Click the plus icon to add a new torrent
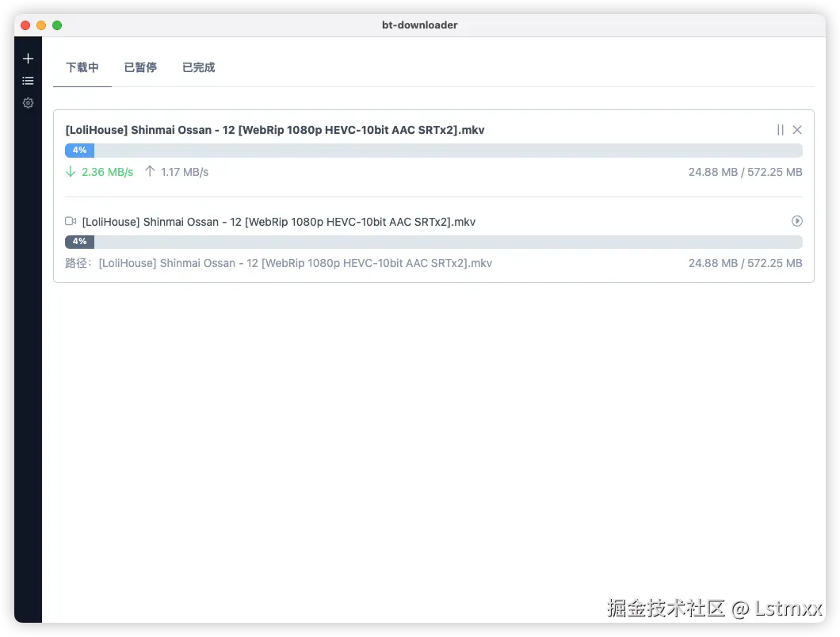The height and width of the screenshot is (637, 840). click(x=28, y=58)
